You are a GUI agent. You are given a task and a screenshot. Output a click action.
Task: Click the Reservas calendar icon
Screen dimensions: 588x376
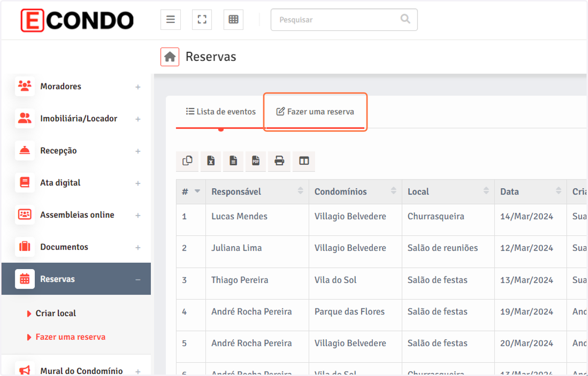point(24,279)
